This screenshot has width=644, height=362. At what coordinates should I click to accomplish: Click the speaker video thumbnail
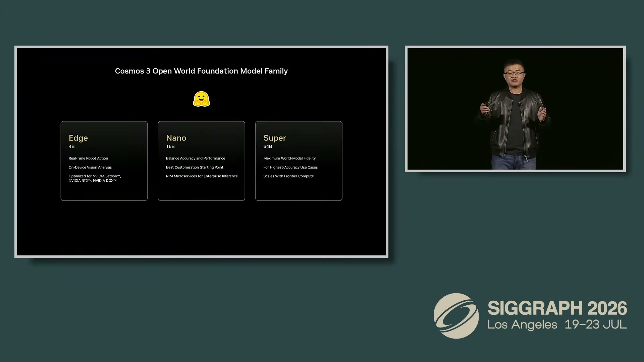(515, 109)
